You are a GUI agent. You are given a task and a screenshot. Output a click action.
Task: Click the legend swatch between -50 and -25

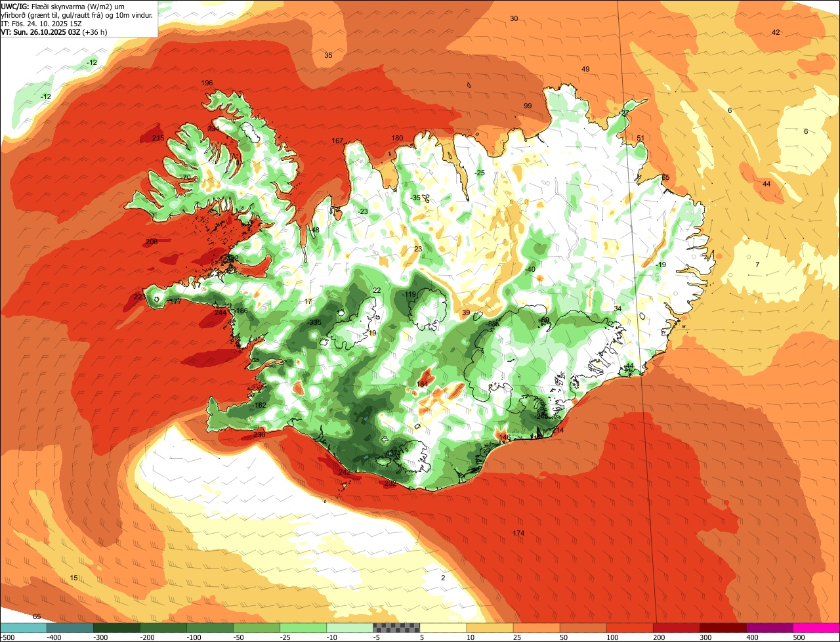point(257,628)
